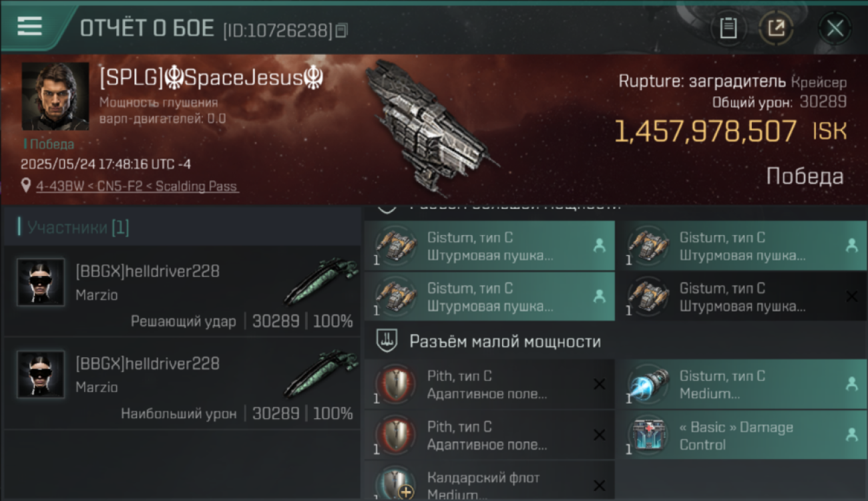
Task: Click the Калдарский флот Medium item
Action: click(x=489, y=480)
